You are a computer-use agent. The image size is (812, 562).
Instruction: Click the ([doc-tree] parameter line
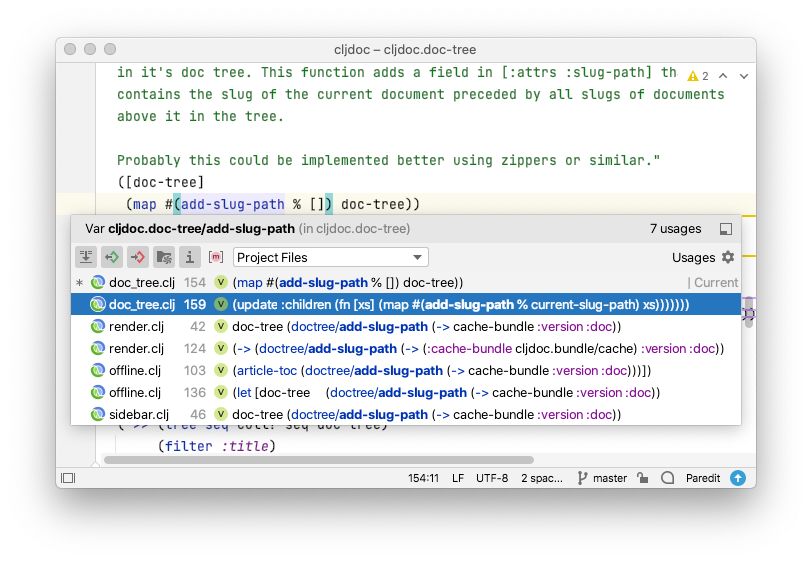click(161, 182)
